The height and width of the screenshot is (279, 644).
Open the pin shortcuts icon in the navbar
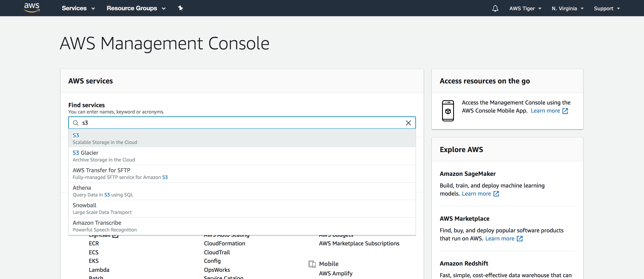180,8
